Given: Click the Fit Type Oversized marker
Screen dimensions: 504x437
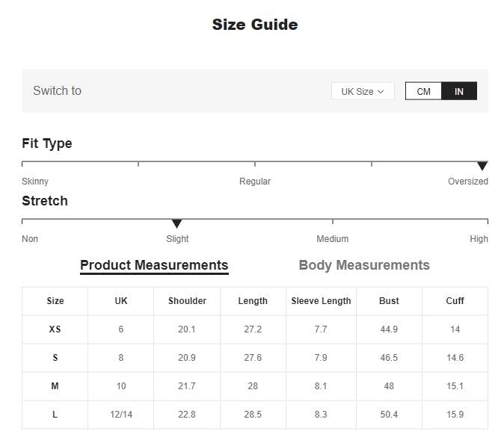Looking at the screenshot, I should pyautogui.click(x=482, y=166).
